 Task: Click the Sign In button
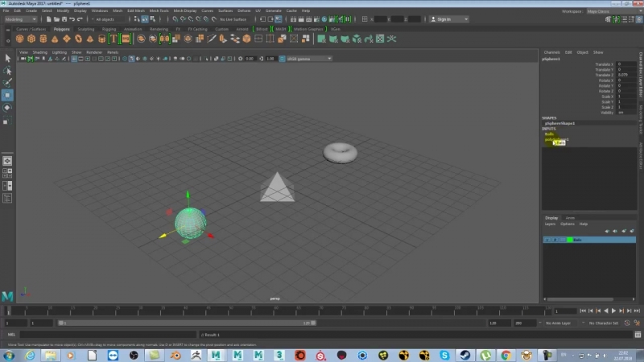443,19
